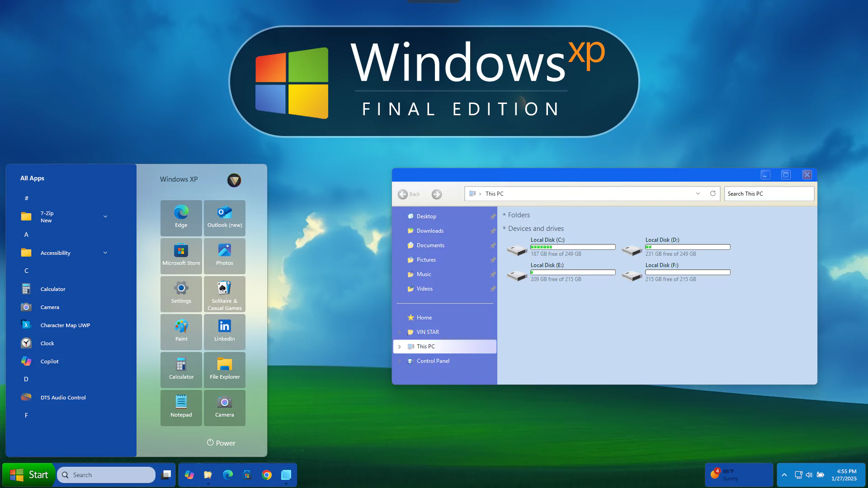Toggle the Videos pin in the sidebar
Screen dimensions: 868x488
[x=493, y=289]
